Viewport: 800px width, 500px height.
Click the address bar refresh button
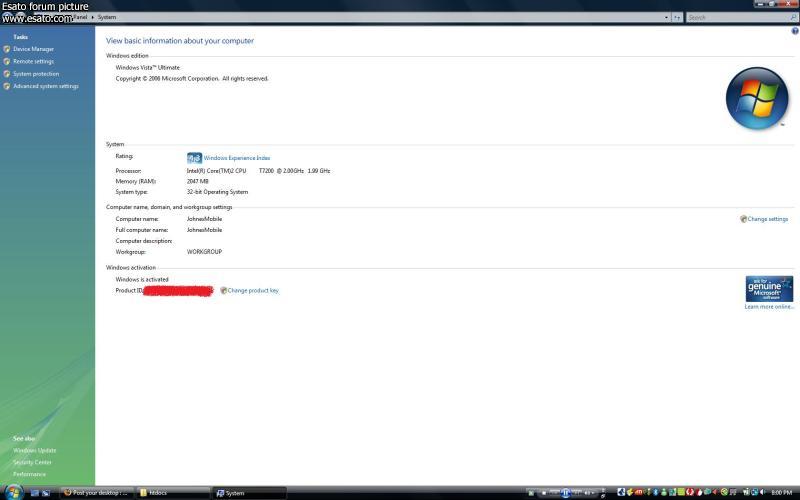coord(677,17)
